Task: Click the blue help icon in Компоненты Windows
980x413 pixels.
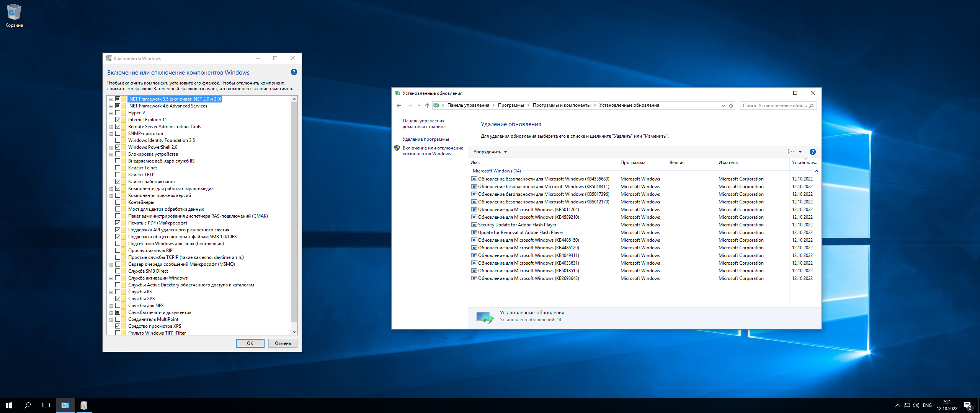Action: coord(294,72)
